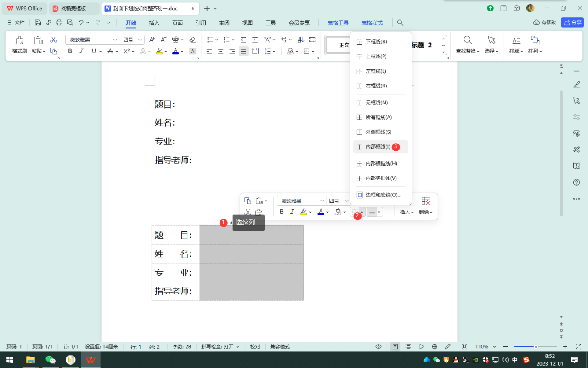Open print via the printer icon
588x368 pixels.
[x=59, y=23]
